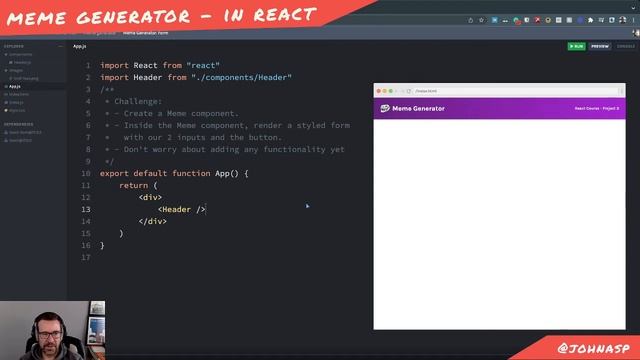640x360 pixels.
Task: Click the red close dot of preview window
Action: pos(379,91)
